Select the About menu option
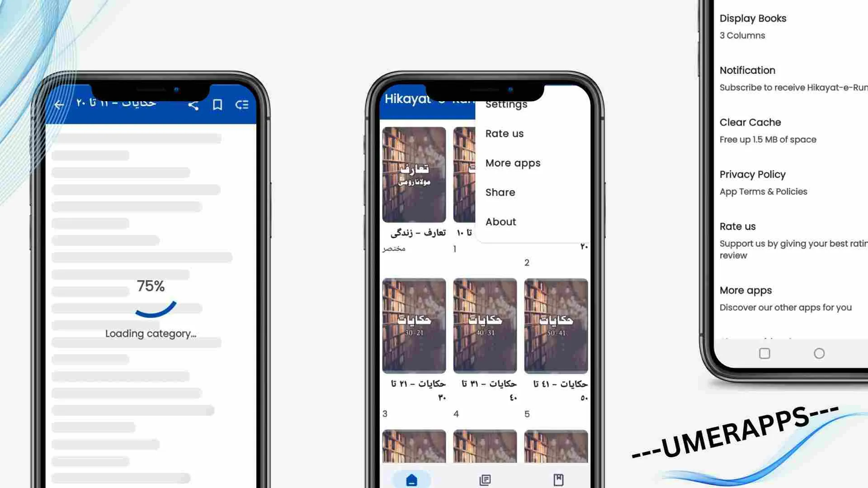The height and width of the screenshot is (488, 868). tap(500, 221)
